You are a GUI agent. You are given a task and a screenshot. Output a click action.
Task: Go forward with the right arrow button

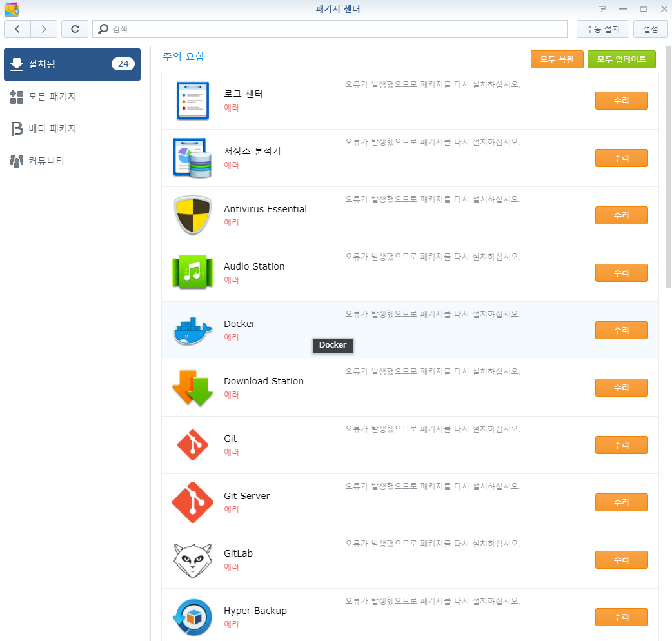[44, 29]
